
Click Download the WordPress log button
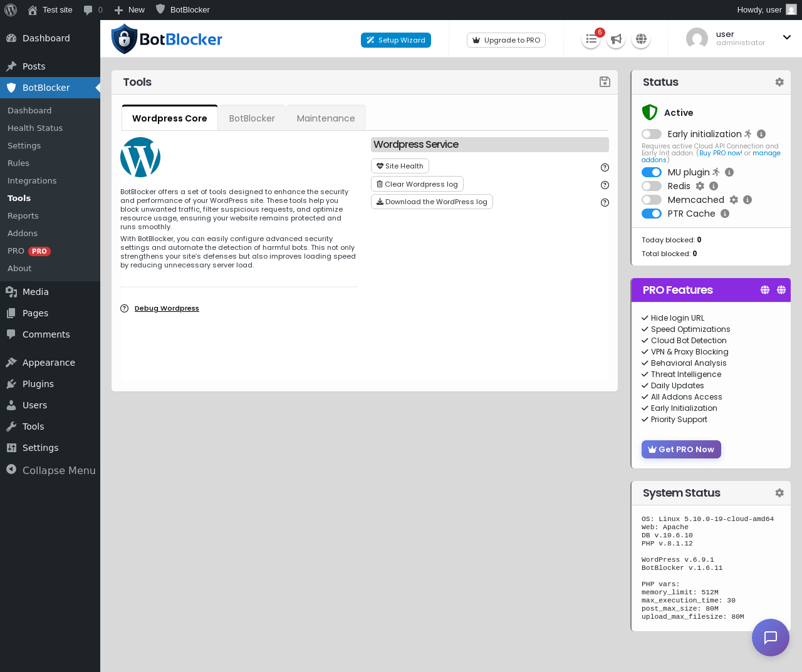[432, 202]
